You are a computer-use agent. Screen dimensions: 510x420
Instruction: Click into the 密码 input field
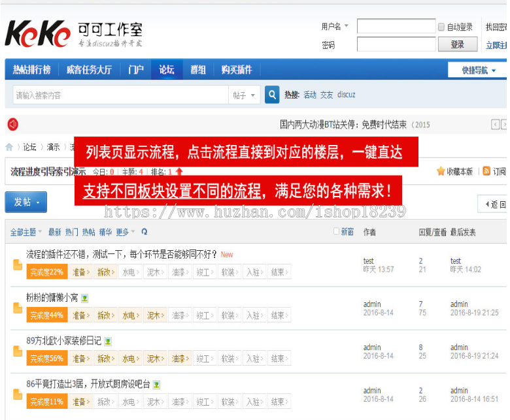tap(396, 44)
